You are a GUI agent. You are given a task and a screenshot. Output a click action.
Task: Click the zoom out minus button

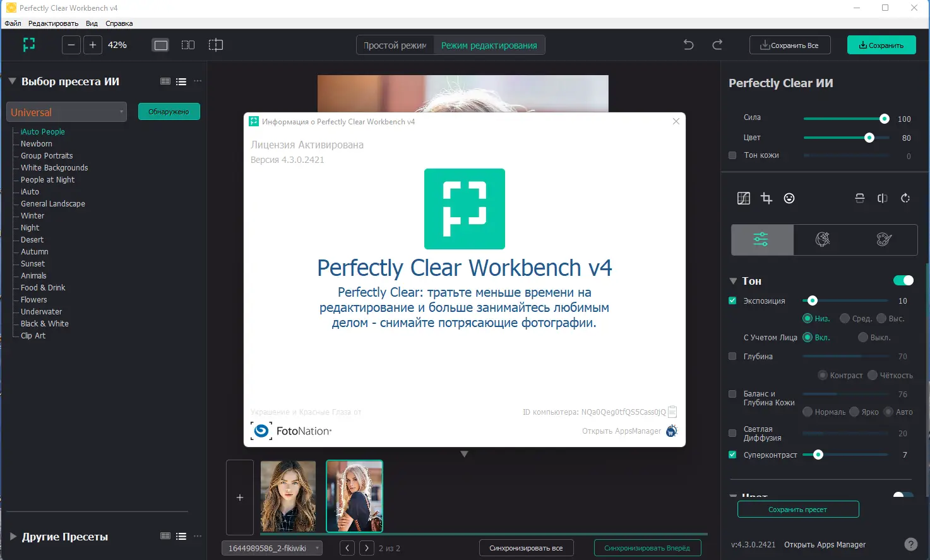point(71,45)
